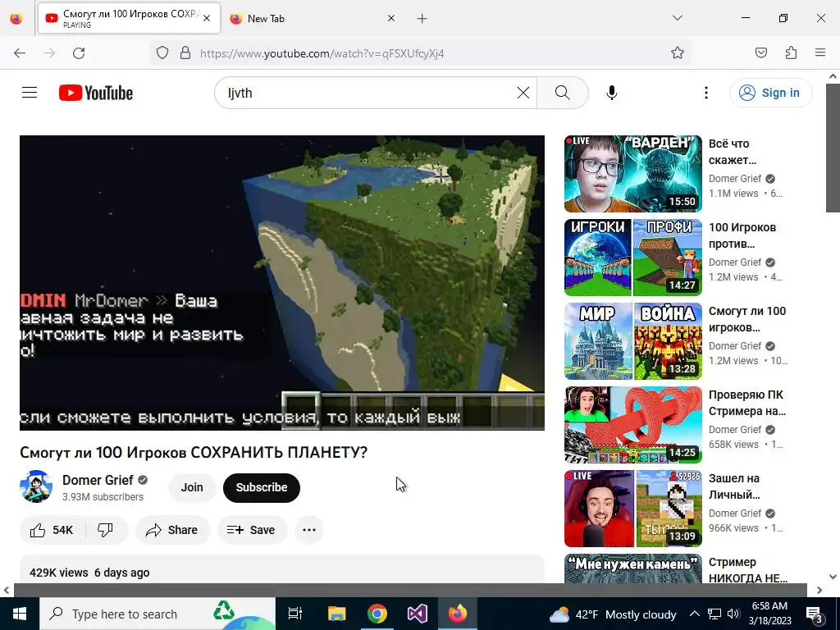This screenshot has width=840, height=630.
Task: Click Sign in button
Action: click(x=770, y=93)
